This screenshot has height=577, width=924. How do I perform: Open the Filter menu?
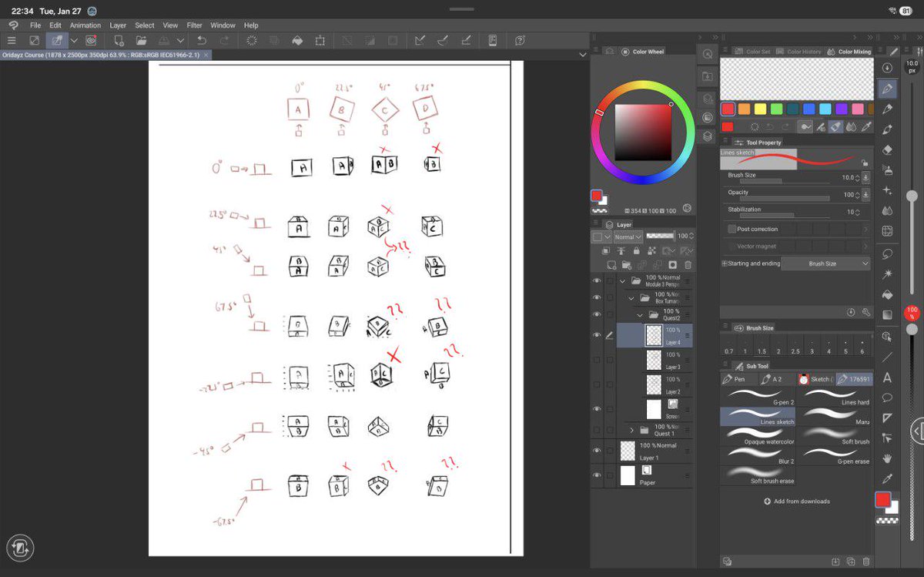(194, 25)
